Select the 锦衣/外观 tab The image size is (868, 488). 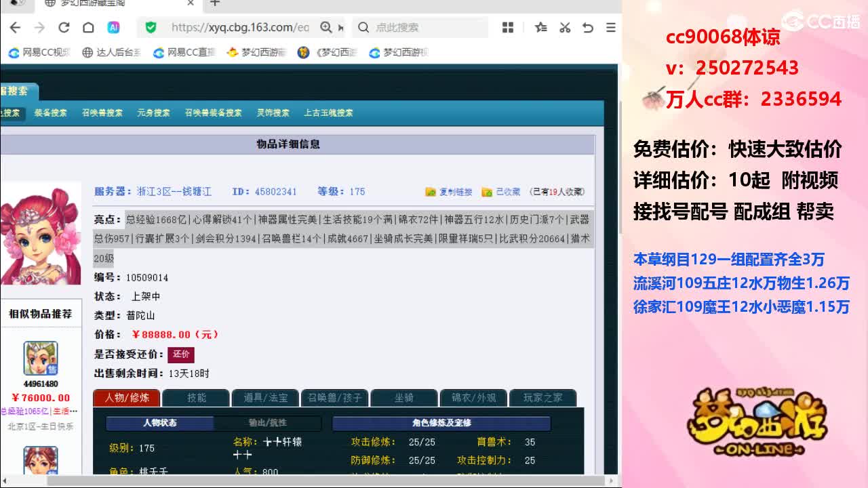click(x=473, y=398)
